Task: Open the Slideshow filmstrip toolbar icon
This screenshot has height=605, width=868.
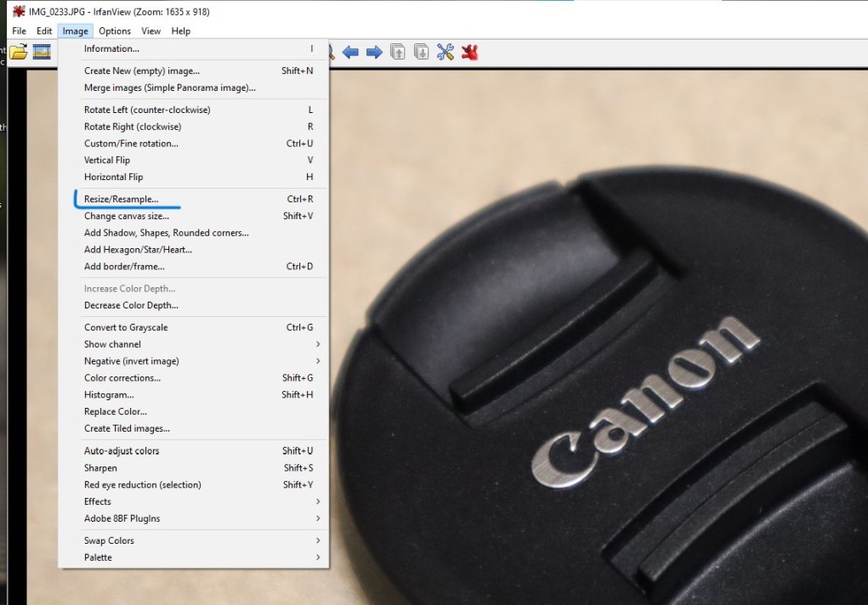Action: point(42,52)
